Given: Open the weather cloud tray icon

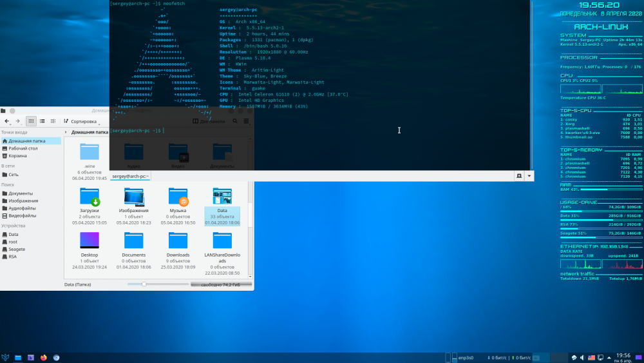Looking at the screenshot, I should tap(574, 358).
